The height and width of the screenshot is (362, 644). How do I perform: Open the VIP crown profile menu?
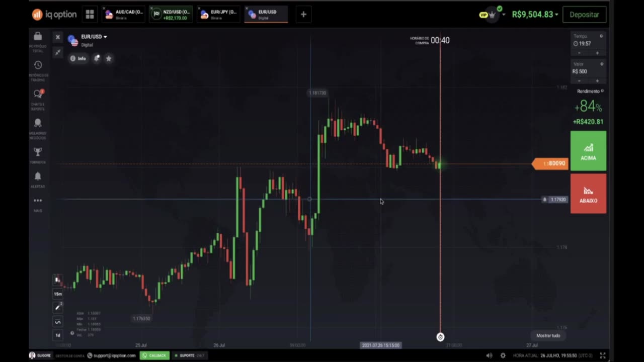[492, 15]
